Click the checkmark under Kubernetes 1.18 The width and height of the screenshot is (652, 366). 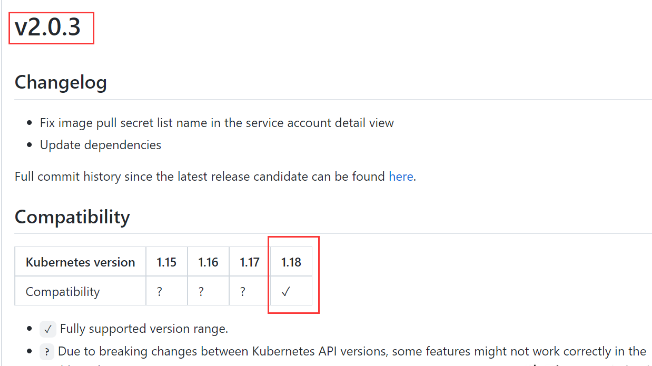pyautogui.click(x=286, y=292)
